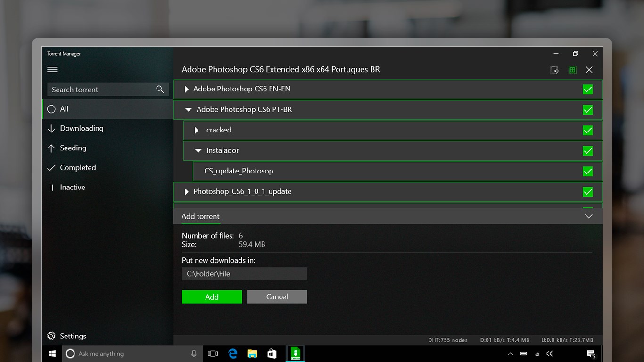Click the Cancel button

pos(277,297)
